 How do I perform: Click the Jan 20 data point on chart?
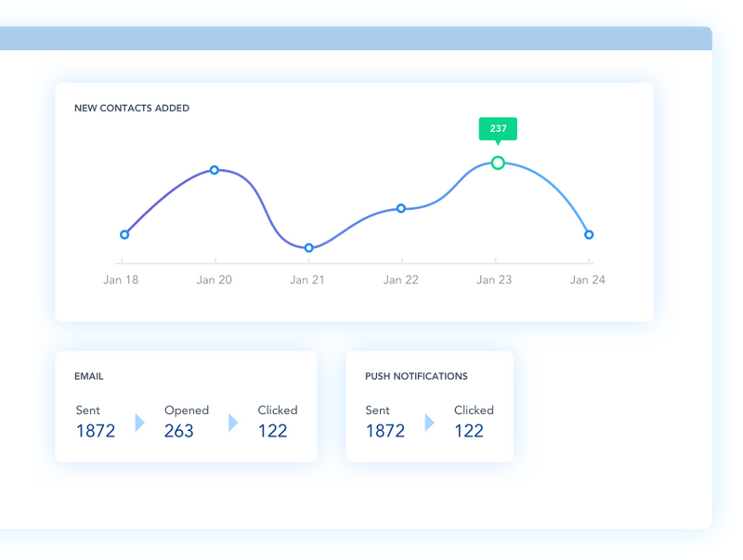point(215,170)
